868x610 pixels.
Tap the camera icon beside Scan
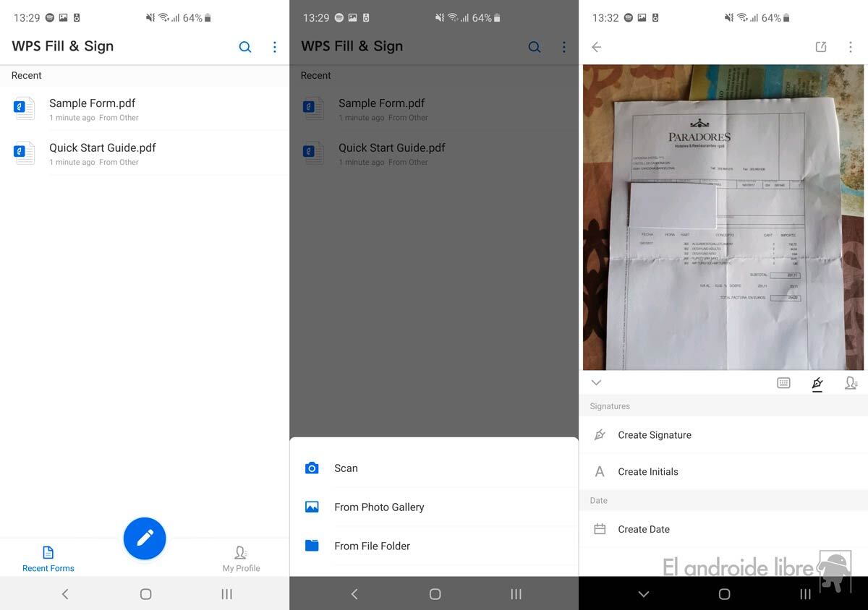pyautogui.click(x=312, y=468)
